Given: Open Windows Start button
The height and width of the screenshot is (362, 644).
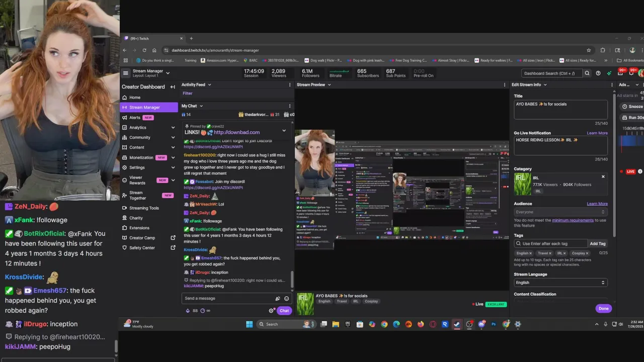Looking at the screenshot, I should tap(250, 324).
